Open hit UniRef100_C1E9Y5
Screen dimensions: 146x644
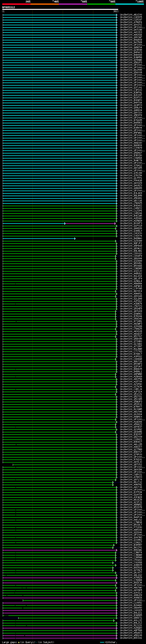click(131, 17)
